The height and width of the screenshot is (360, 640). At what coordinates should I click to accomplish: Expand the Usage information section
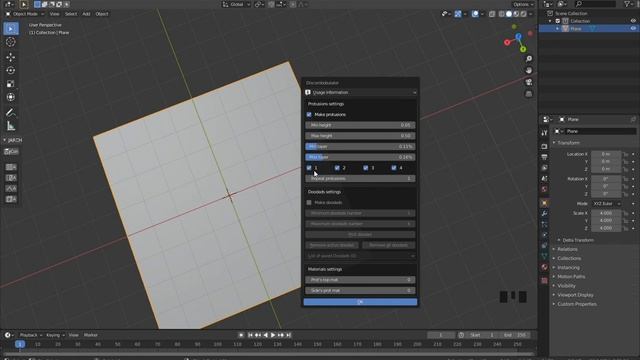pos(360,93)
